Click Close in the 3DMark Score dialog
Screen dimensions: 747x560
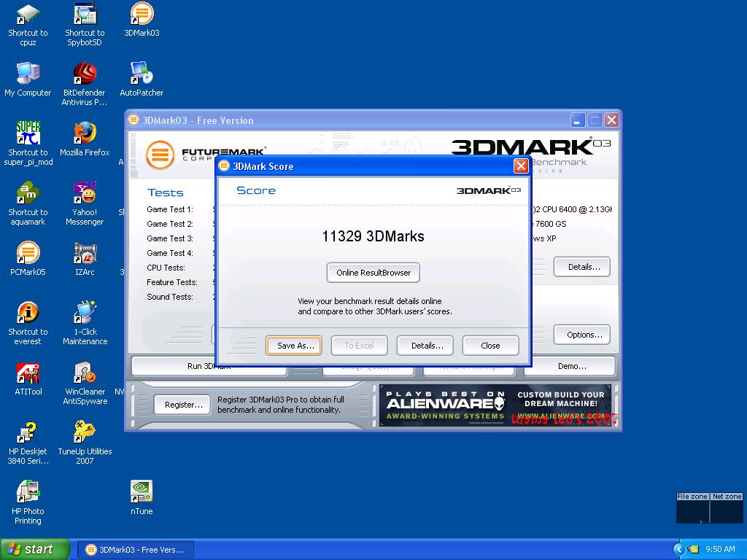pyautogui.click(x=490, y=345)
